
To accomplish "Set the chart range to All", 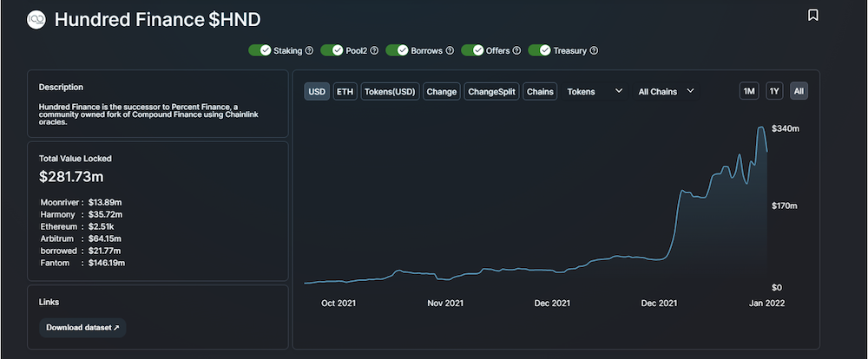I will point(799,91).
